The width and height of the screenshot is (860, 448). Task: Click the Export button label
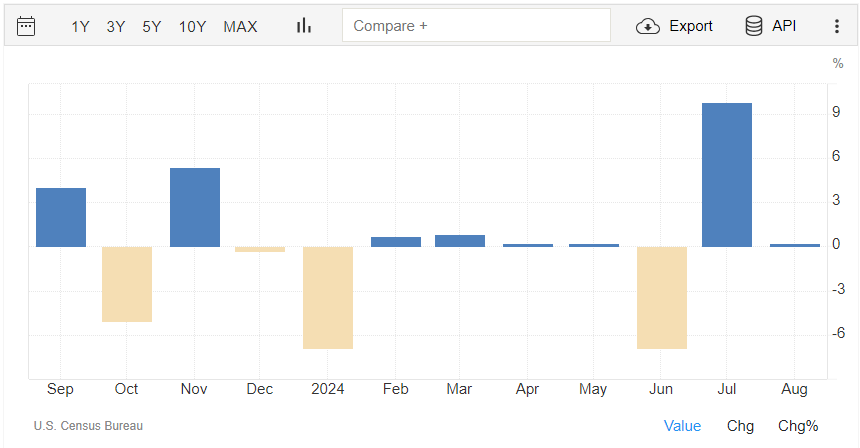point(691,26)
